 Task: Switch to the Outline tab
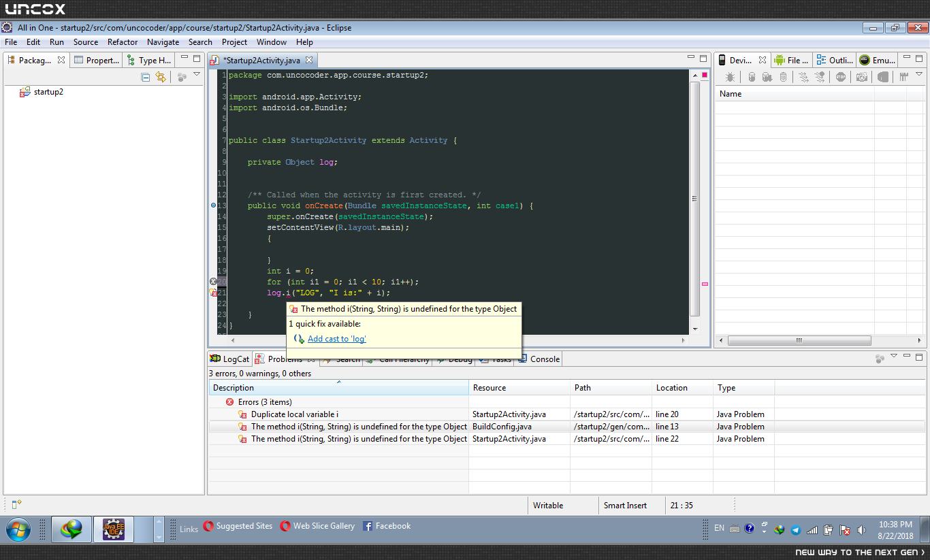pos(835,60)
